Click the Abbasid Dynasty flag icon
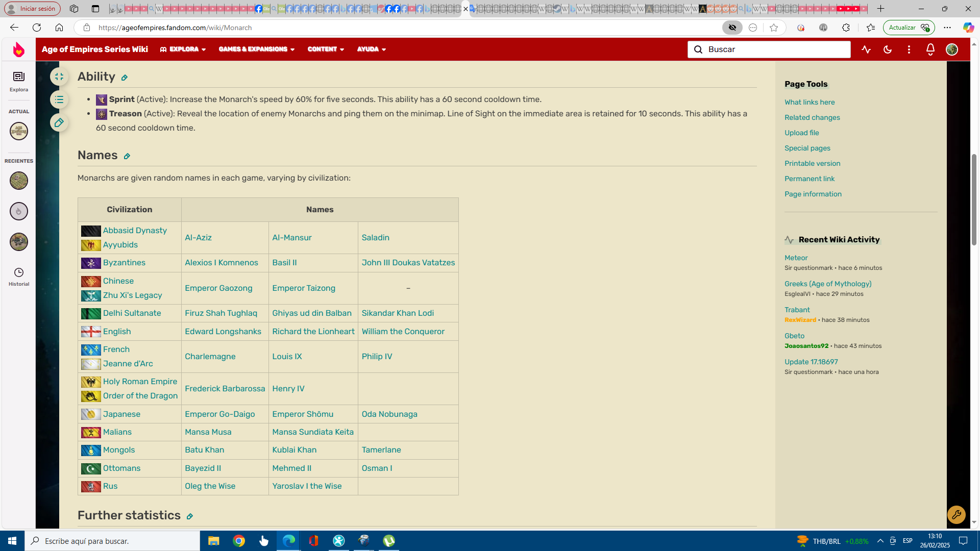The image size is (980, 551). coord(91,231)
